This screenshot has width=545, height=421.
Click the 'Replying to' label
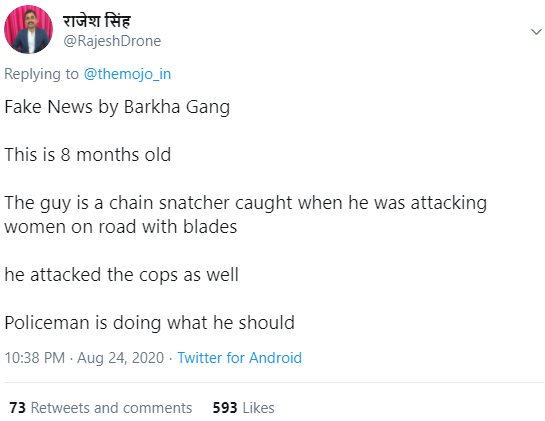click(x=41, y=74)
